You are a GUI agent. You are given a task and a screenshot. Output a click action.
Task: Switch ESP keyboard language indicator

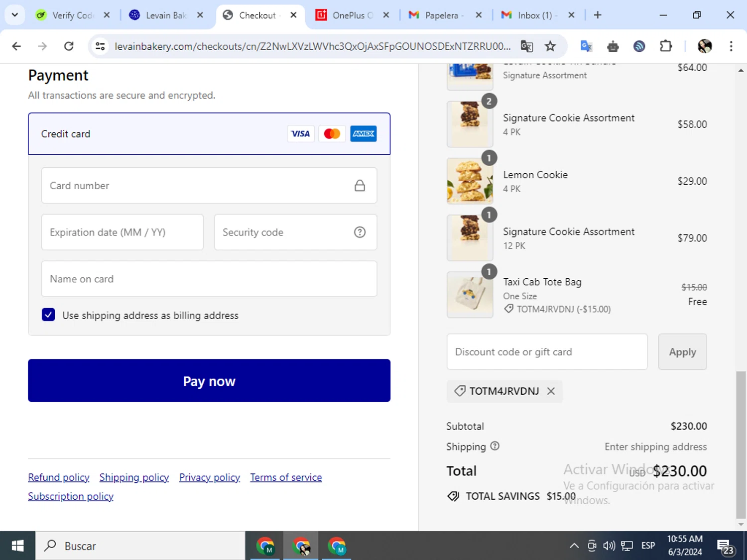point(648,546)
